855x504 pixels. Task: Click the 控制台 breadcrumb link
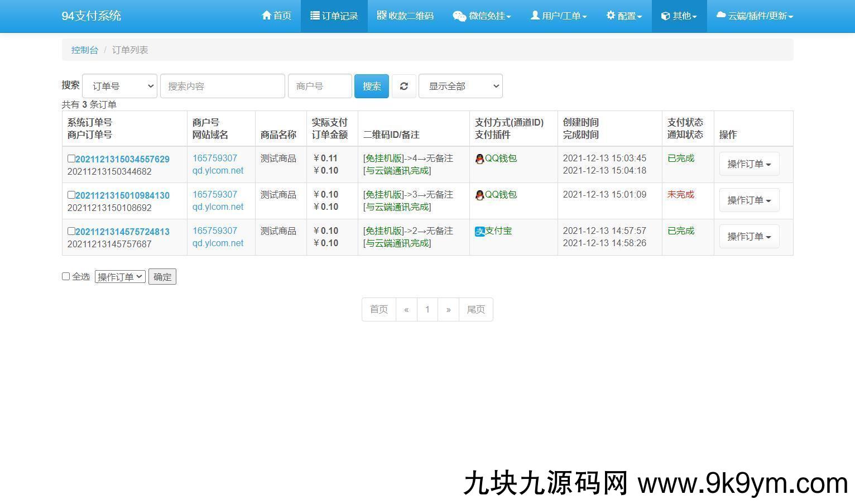85,50
